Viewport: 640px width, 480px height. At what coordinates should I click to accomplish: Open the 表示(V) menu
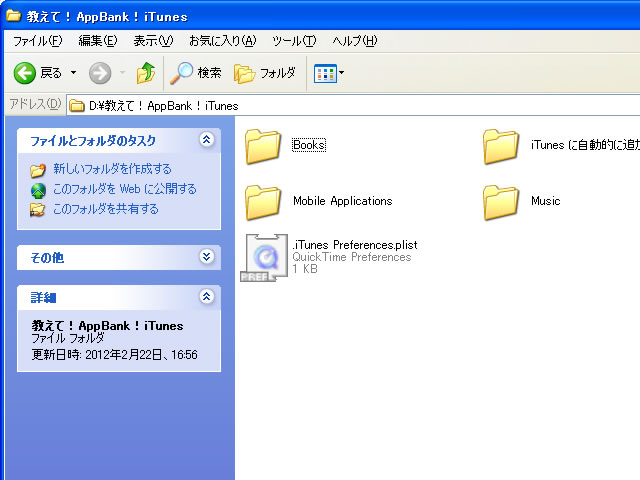click(x=153, y=41)
